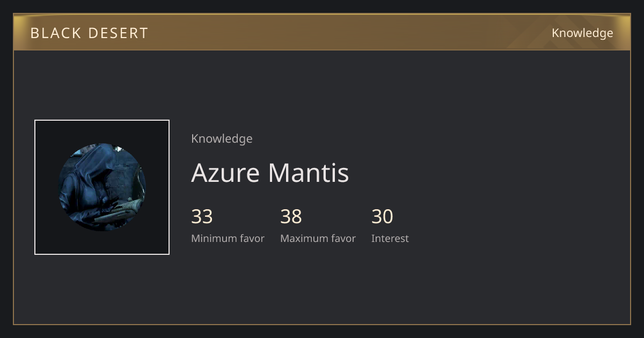Select the Azure Mantis heading
This screenshot has height=338, width=644.
coord(270,173)
